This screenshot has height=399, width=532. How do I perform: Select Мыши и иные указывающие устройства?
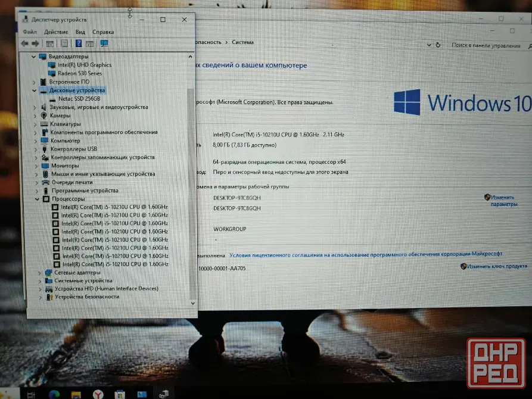103,174
